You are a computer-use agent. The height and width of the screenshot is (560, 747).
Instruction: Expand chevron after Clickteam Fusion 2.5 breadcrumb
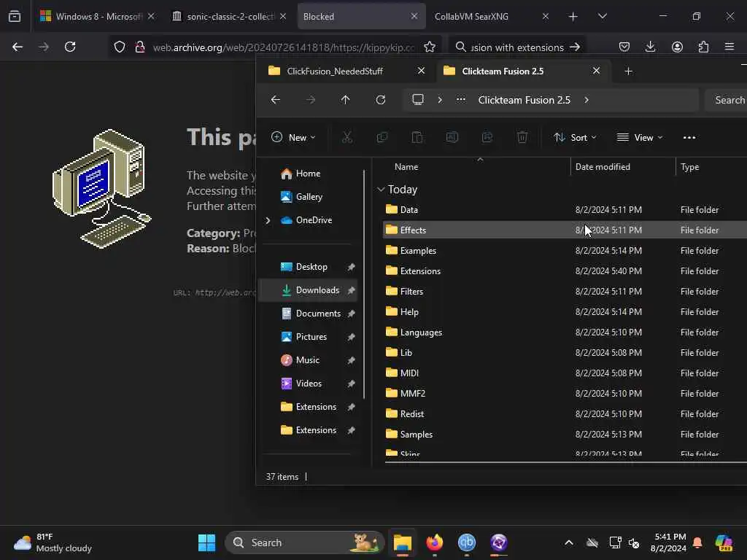[x=587, y=99]
